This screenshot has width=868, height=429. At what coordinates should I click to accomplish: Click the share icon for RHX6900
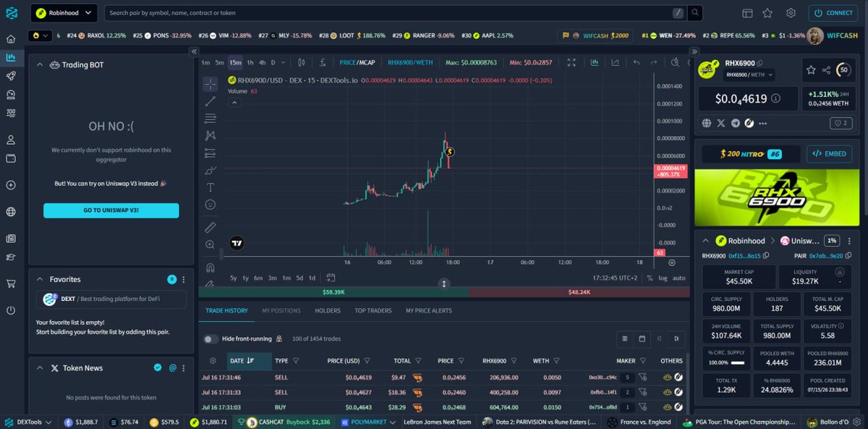tap(826, 70)
